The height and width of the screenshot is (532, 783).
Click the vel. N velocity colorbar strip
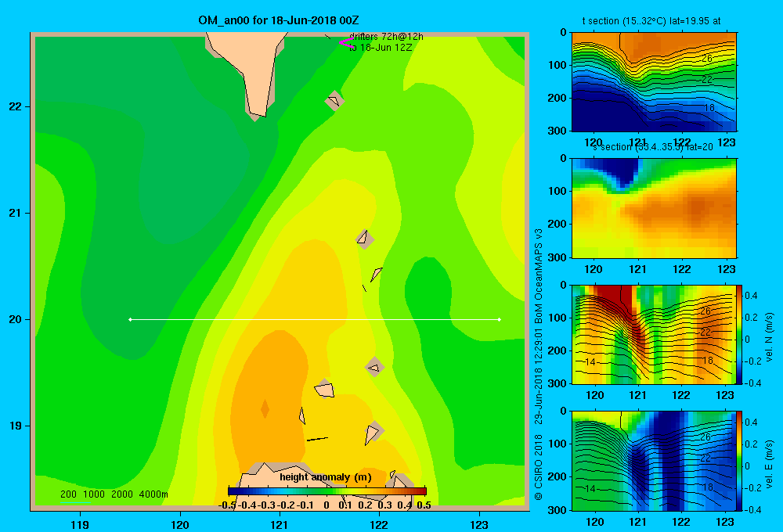point(740,334)
